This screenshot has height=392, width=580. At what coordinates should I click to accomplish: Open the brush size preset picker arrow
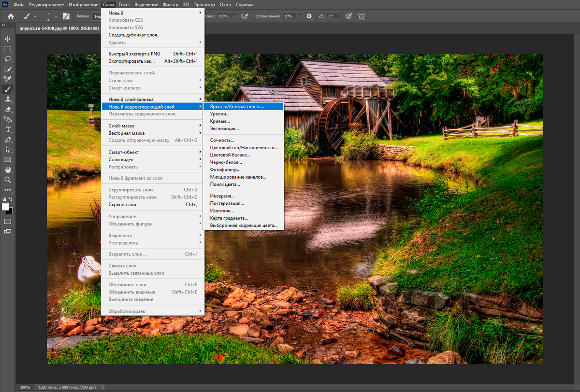click(x=56, y=16)
